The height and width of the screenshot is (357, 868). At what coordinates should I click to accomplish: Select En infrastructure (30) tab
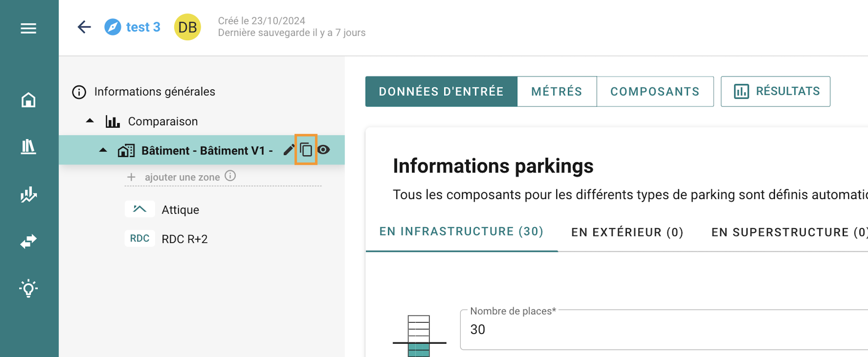pos(461,232)
